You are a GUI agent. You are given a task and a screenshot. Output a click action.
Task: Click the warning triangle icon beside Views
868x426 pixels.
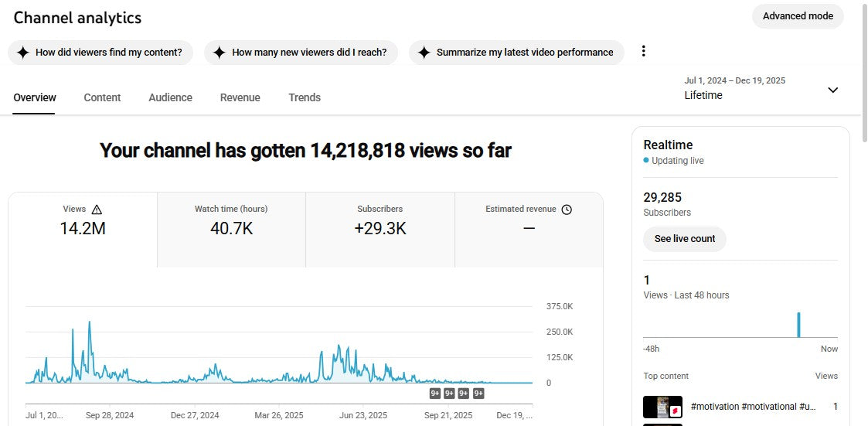(x=97, y=210)
